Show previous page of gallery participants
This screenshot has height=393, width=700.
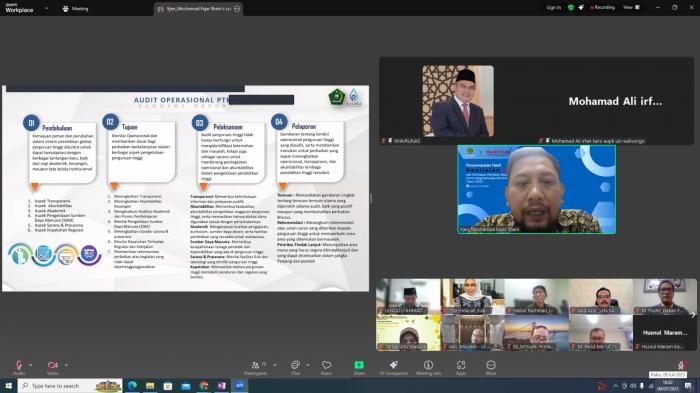click(380, 315)
